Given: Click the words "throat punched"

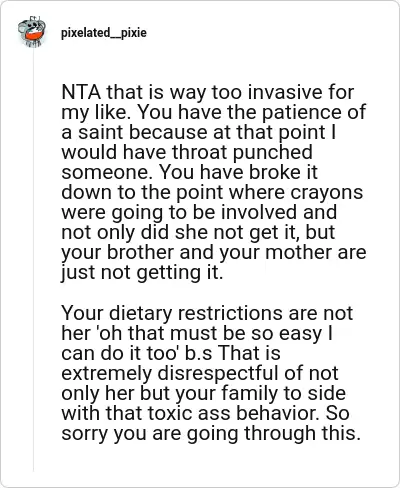Looking at the screenshot, I should (x=242, y=153).
